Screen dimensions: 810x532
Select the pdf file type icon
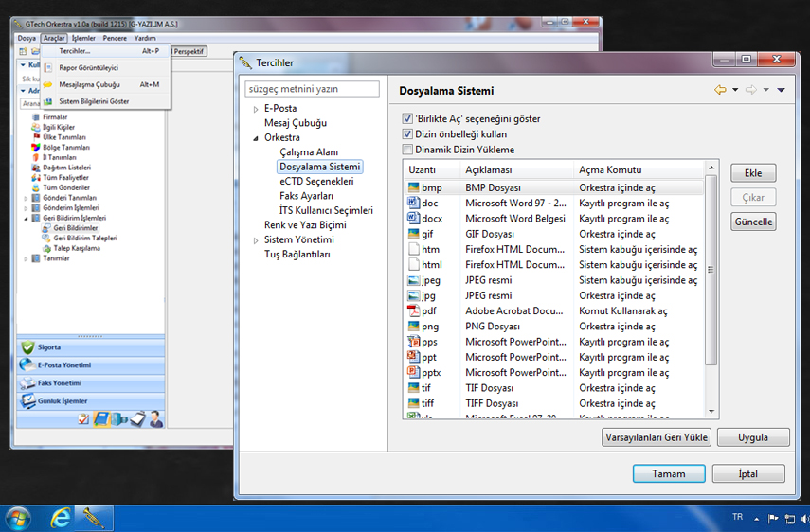coord(413,311)
